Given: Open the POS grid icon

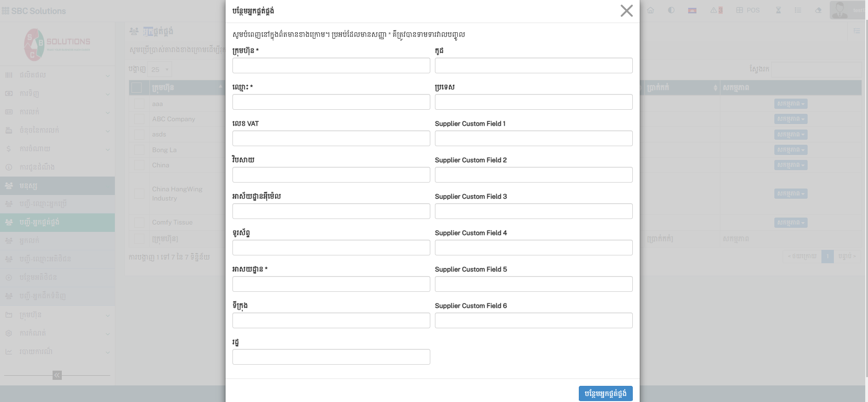Looking at the screenshot, I should tap(747, 10).
